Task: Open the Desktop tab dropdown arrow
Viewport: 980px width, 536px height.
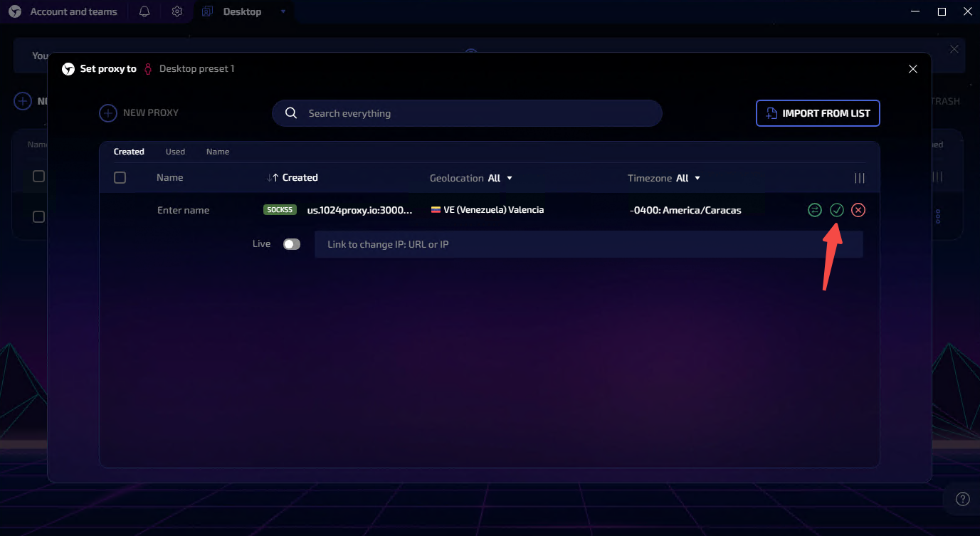Action: 283,11
